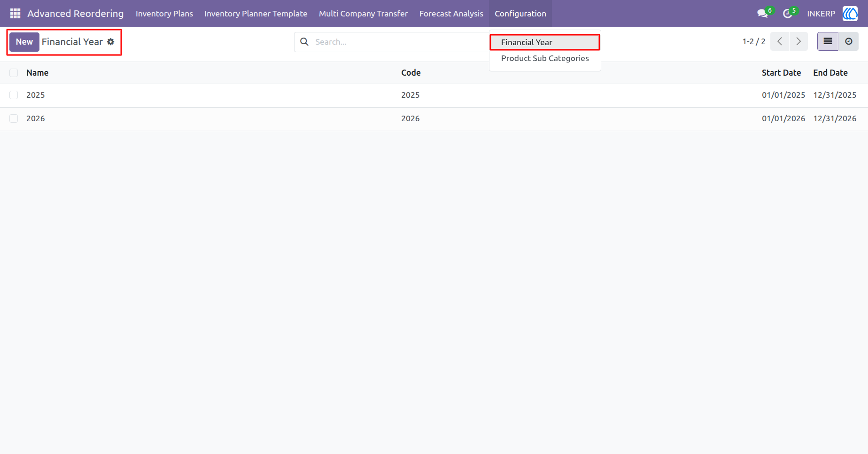The height and width of the screenshot is (454, 868).
Task: Tick the checkbox for row 2025
Action: pyautogui.click(x=14, y=95)
